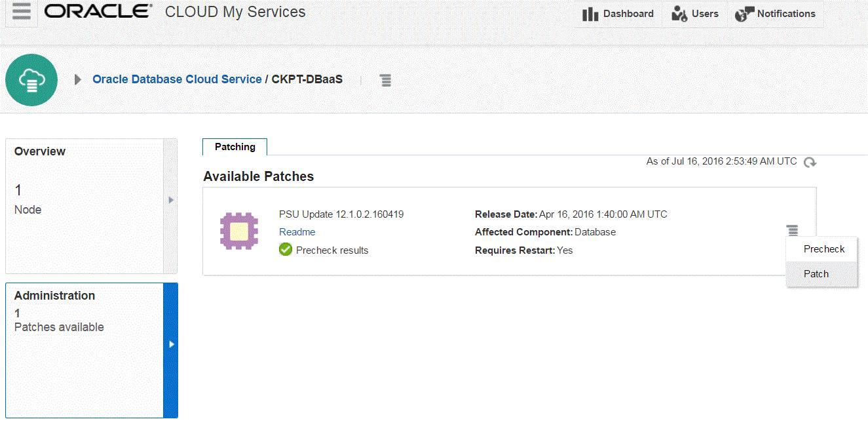Viewport: 868px width, 436px height.
Task: Open the Users page
Action: coord(695,14)
